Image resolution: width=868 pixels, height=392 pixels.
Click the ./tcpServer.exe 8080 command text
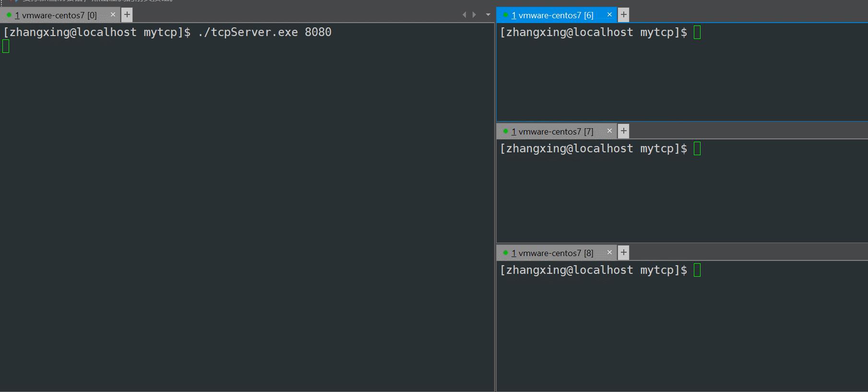tap(264, 32)
